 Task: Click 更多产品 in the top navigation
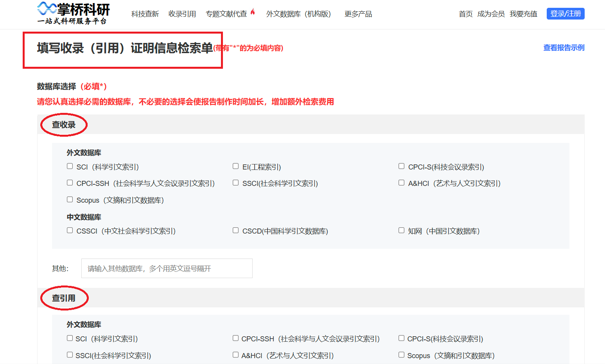pyautogui.click(x=358, y=14)
